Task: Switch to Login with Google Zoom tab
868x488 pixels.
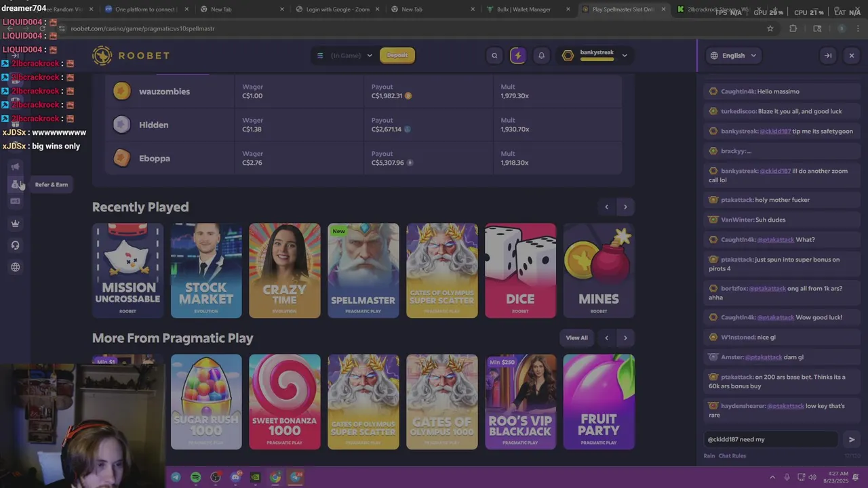Action: (x=334, y=9)
